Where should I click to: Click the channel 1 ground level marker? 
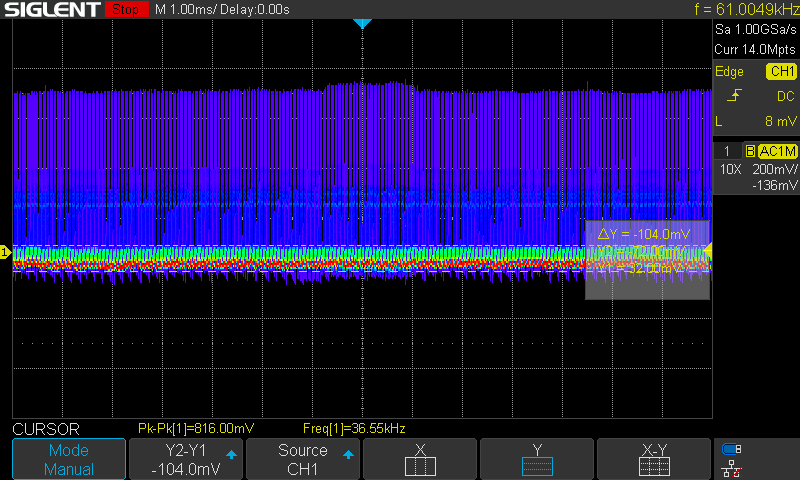[5, 252]
